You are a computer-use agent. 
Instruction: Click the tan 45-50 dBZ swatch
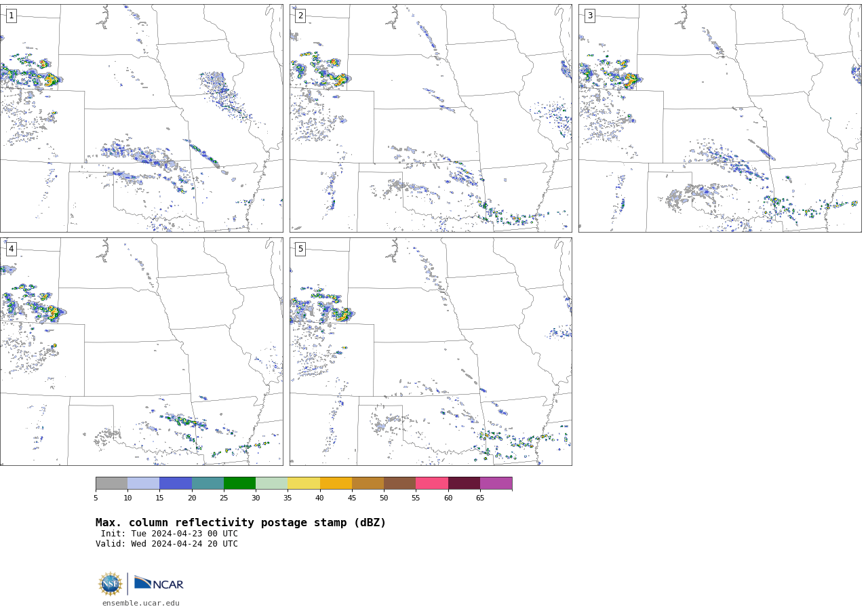coord(368,483)
